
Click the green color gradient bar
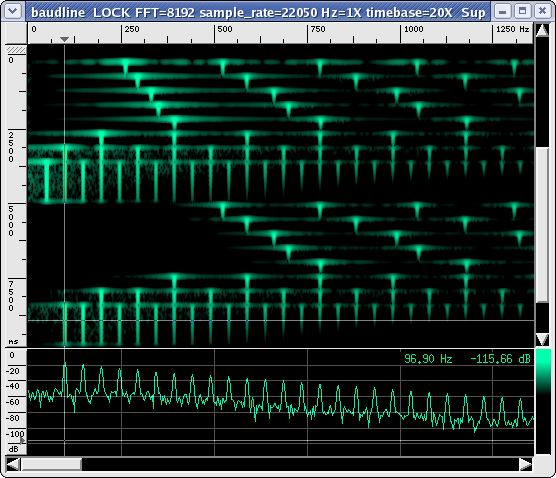click(x=543, y=401)
